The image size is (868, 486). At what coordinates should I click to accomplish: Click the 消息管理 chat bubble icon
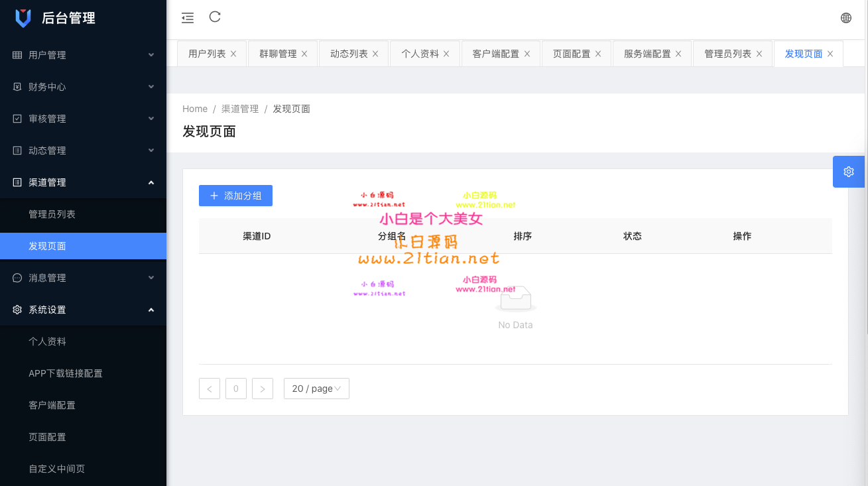tap(17, 278)
